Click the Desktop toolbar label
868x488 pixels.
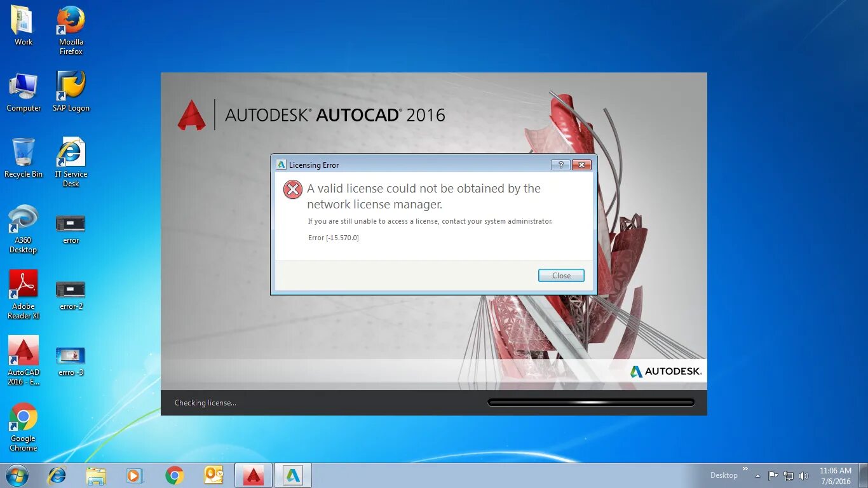coord(724,475)
